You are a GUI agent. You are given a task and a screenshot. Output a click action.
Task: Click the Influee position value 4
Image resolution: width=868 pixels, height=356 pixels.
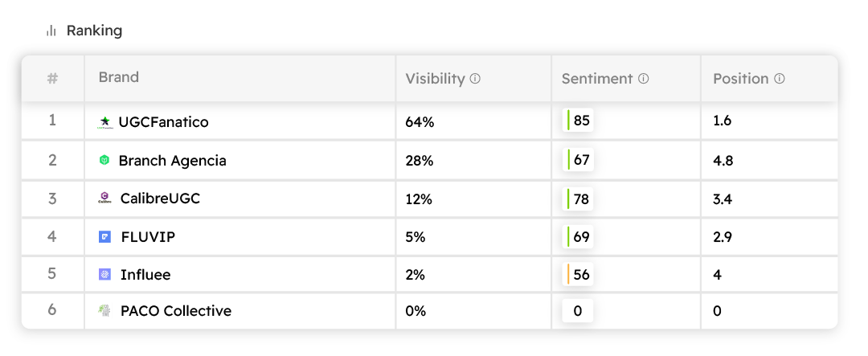[717, 275]
